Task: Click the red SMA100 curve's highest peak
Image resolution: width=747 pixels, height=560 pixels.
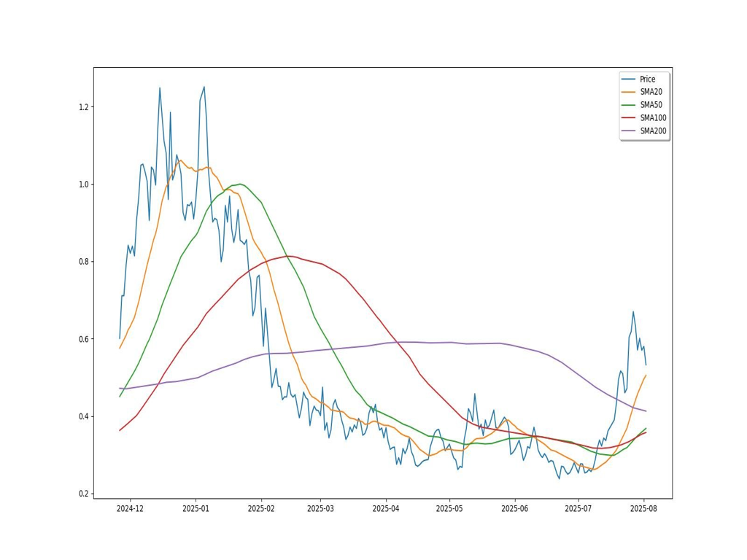Action: point(290,256)
